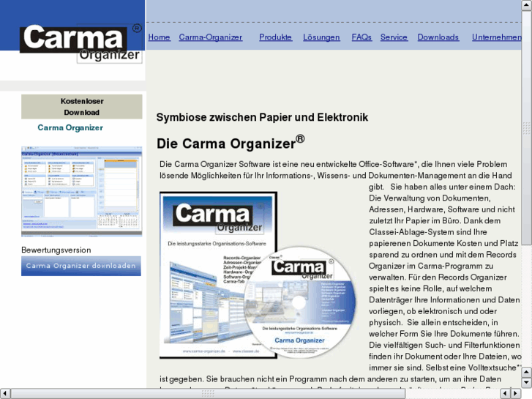Click the scroll down arrow at the bottom right
Screen dimensions: 532x399
(527, 383)
